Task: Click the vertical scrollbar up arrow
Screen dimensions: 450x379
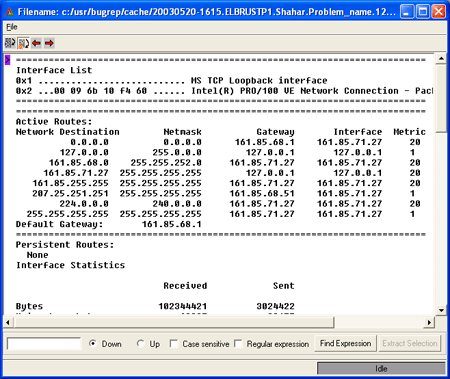Action: coord(441,59)
